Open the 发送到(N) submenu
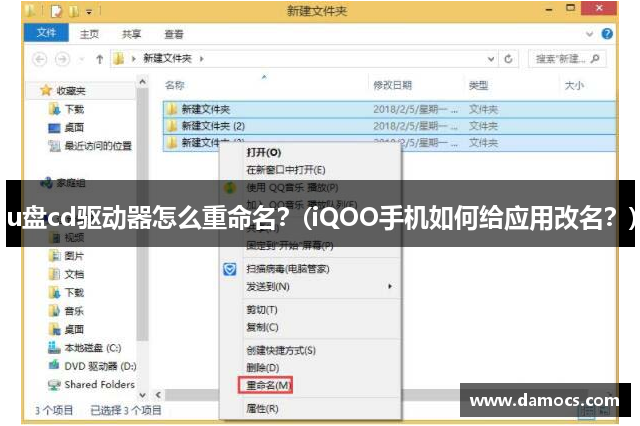The image size is (640, 426). point(267,287)
